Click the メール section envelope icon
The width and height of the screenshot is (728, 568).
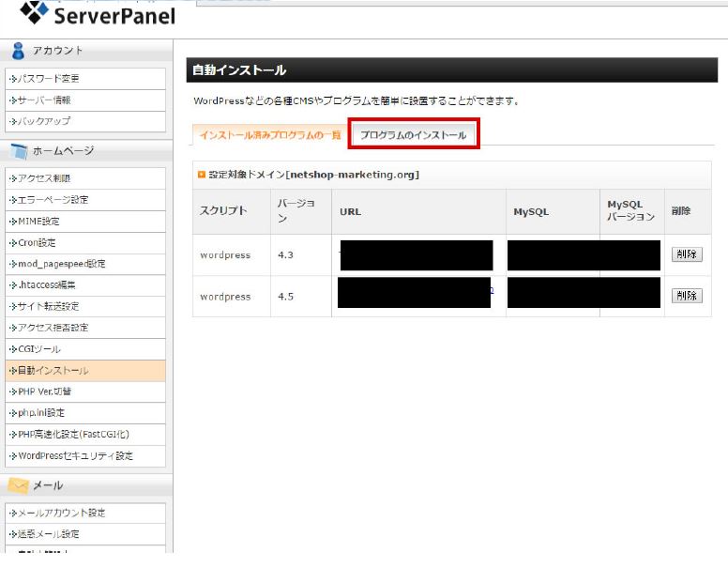coord(18,485)
